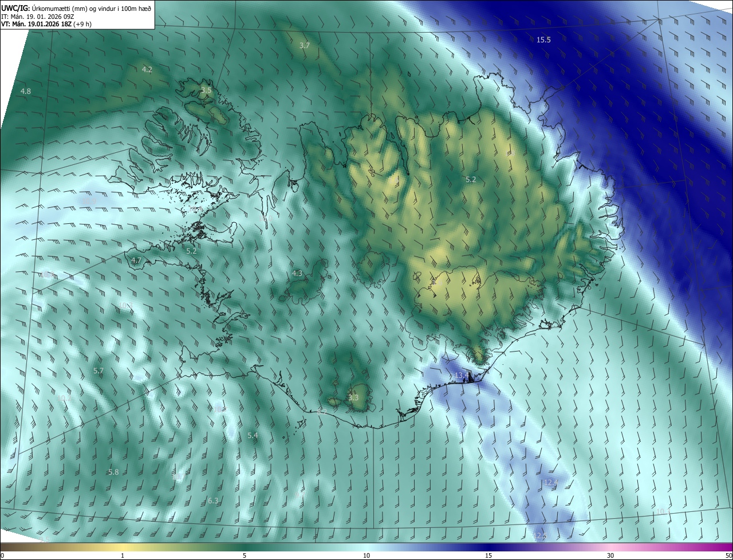Click the 4.7 value label on the map
This screenshot has width=733, height=560.
(136, 260)
